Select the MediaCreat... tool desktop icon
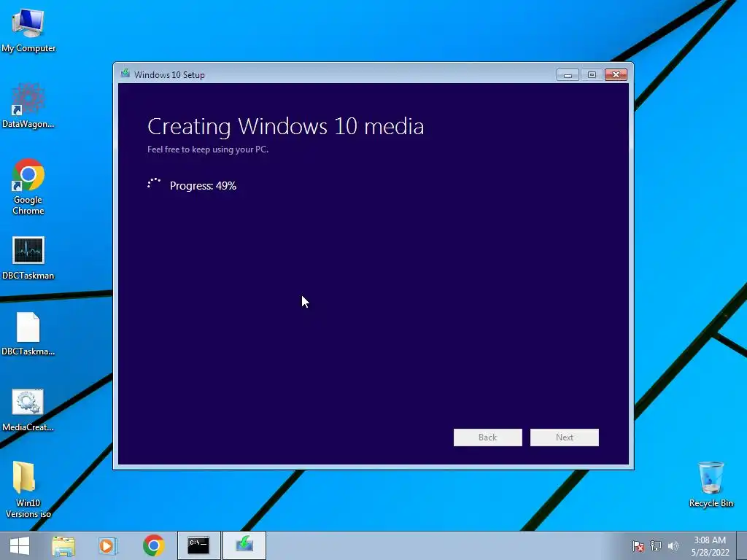This screenshot has height=560, width=747. click(x=28, y=410)
